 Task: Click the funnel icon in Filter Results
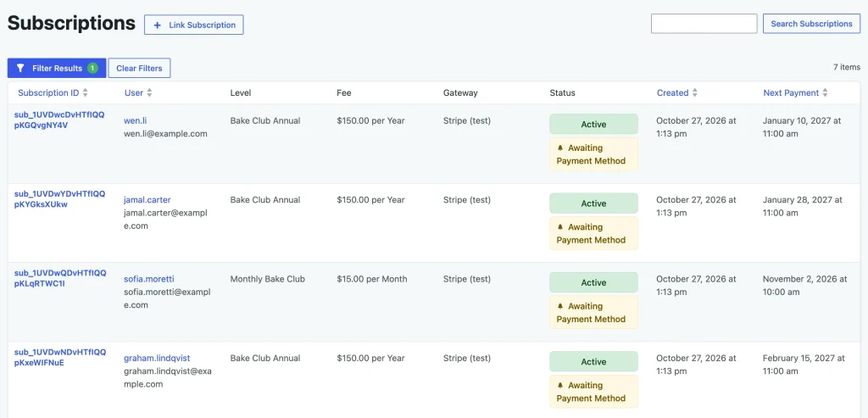[x=20, y=68]
